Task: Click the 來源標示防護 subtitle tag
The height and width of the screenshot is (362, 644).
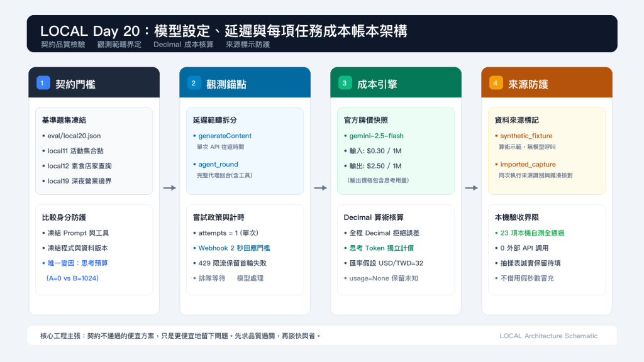Action: coord(248,45)
